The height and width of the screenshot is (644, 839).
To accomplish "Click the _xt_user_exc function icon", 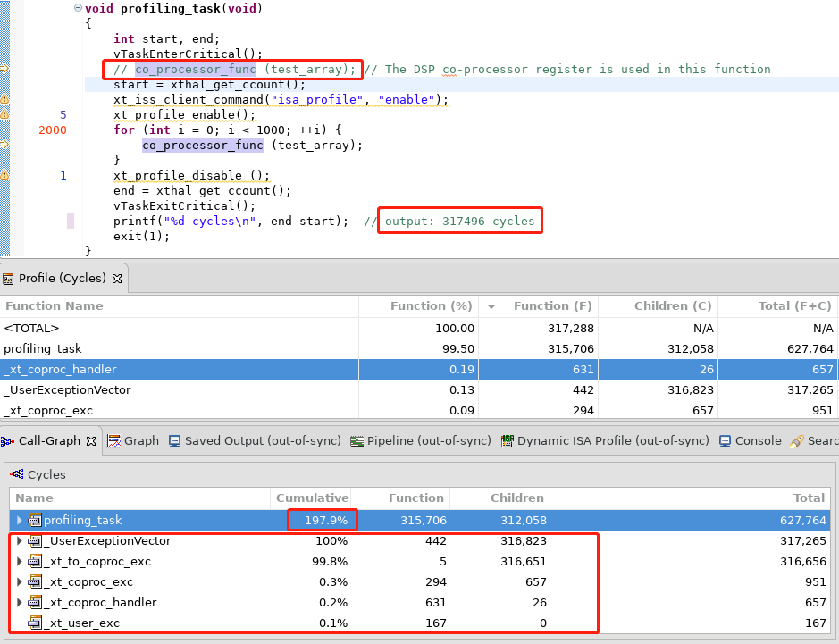I will pyautogui.click(x=36, y=623).
